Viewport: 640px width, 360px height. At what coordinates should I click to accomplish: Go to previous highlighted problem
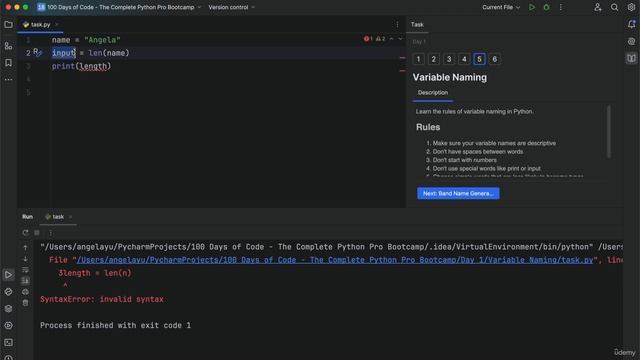[x=391, y=39]
